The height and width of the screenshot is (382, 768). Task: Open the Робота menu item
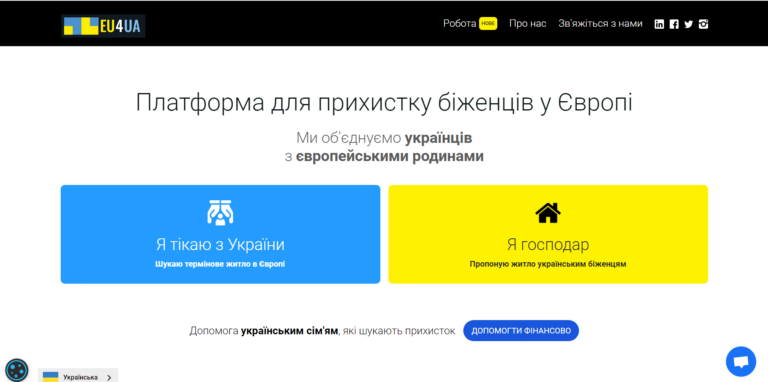point(459,24)
